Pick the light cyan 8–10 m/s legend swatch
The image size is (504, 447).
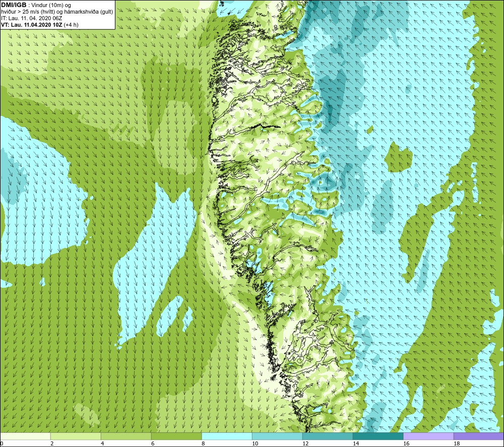tap(227, 436)
